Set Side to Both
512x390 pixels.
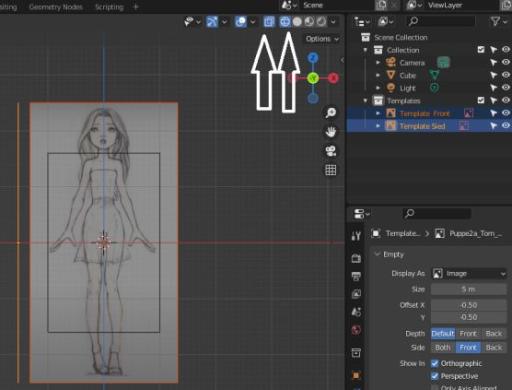[x=443, y=347]
